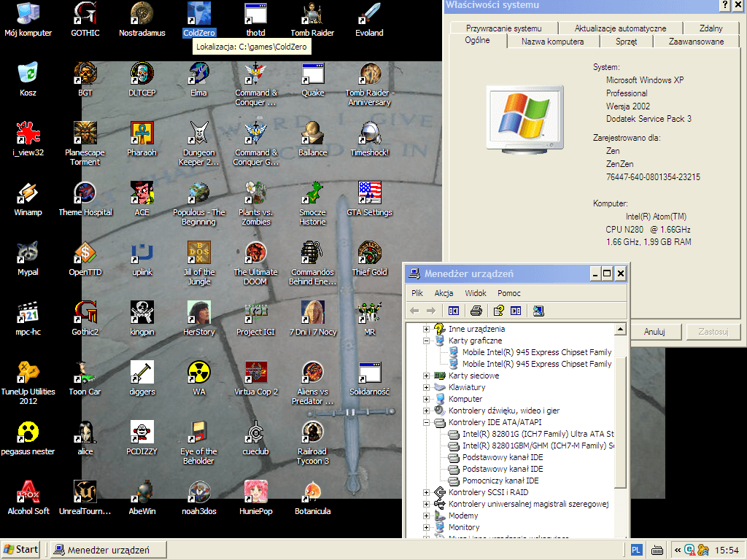Click the Evoland sword icon
Screen dimensions: 747x560
coord(369,19)
